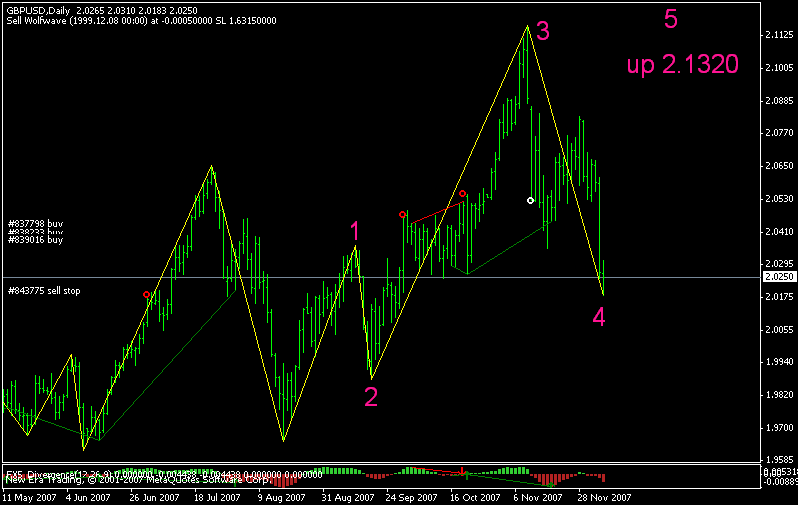The width and height of the screenshot is (798, 505).
Task: Click the 2.1125 price axis label
Action: tap(779, 35)
